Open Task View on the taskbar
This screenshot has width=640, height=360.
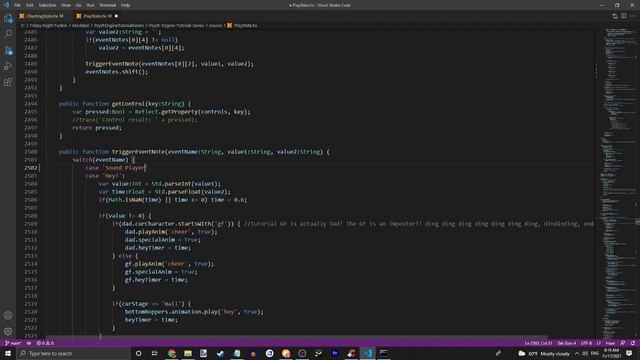coord(155,353)
